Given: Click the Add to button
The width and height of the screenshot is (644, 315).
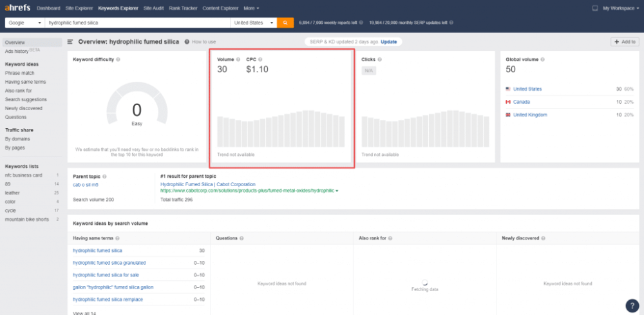Looking at the screenshot, I should (625, 42).
